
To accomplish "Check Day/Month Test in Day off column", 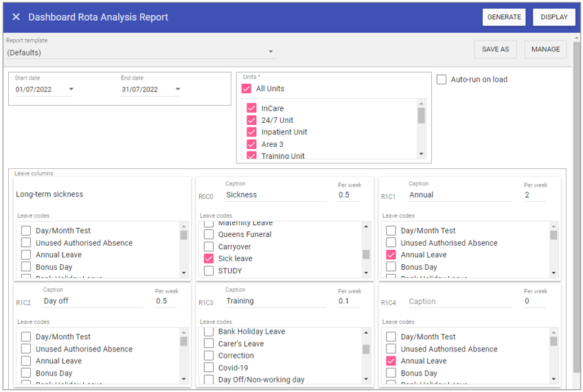I will pyautogui.click(x=26, y=336).
